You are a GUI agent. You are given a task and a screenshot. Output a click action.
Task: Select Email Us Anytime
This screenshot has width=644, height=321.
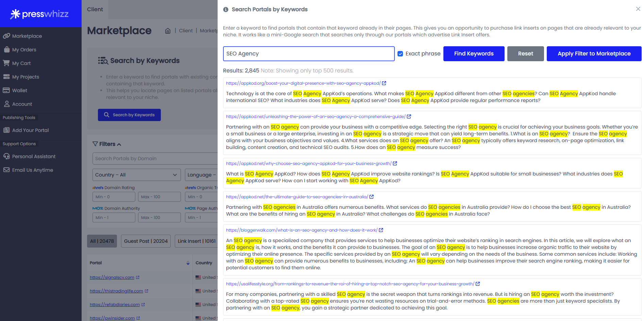(33, 170)
